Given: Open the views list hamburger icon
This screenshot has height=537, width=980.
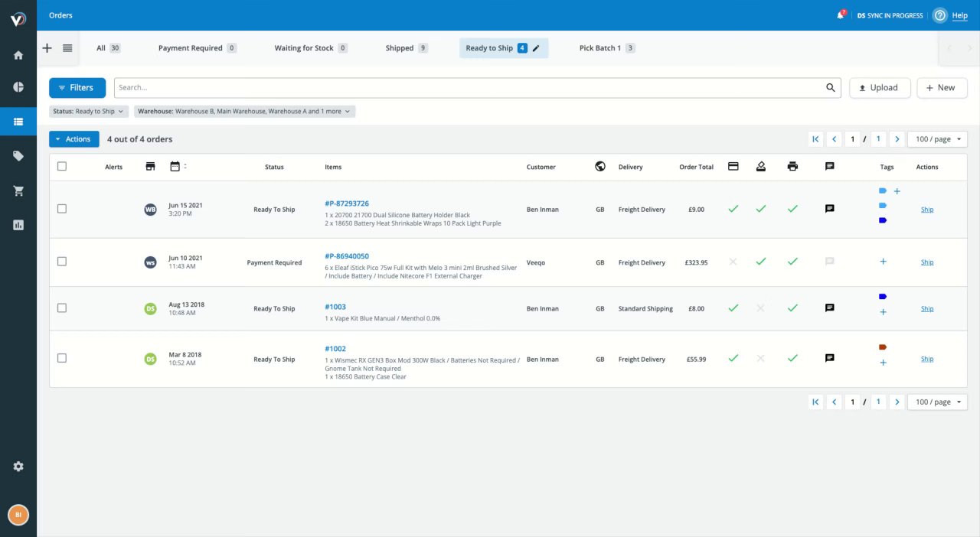Looking at the screenshot, I should [67, 48].
